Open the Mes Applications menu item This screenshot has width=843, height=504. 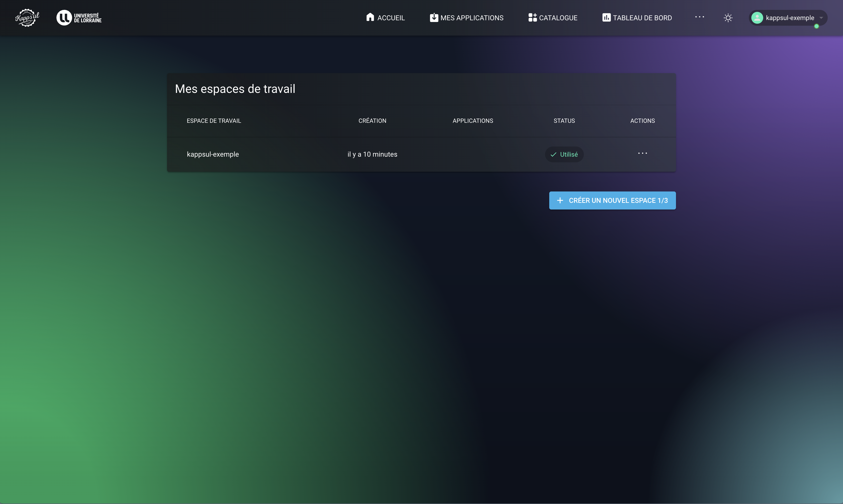pyautogui.click(x=472, y=18)
